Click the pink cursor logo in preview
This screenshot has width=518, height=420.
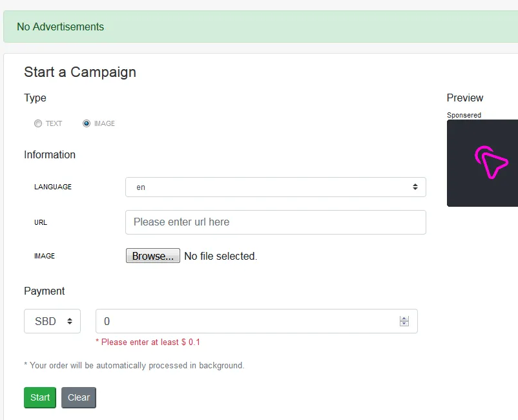[x=492, y=162]
